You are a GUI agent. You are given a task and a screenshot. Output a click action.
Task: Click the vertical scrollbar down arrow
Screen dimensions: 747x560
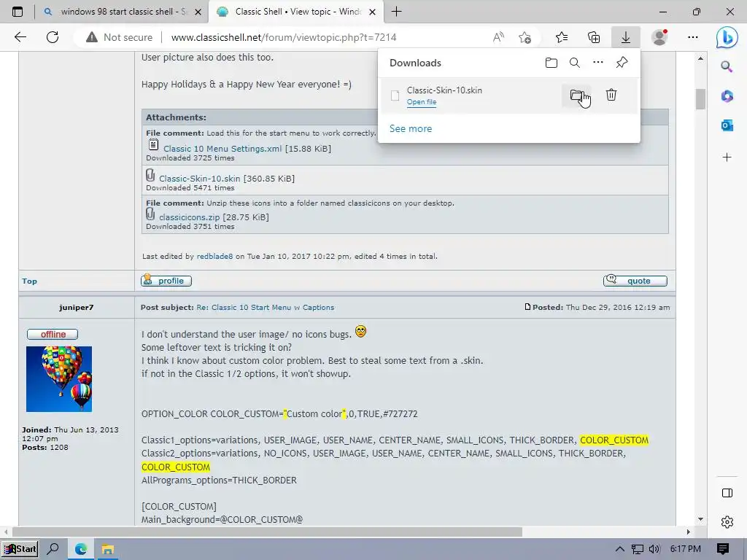click(700, 519)
